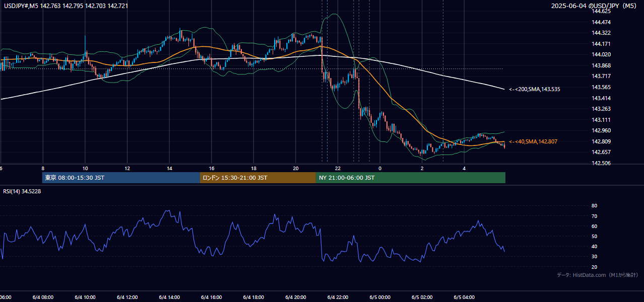
Task: Click hour label 16 under price chart
Action: pyautogui.click(x=211, y=169)
